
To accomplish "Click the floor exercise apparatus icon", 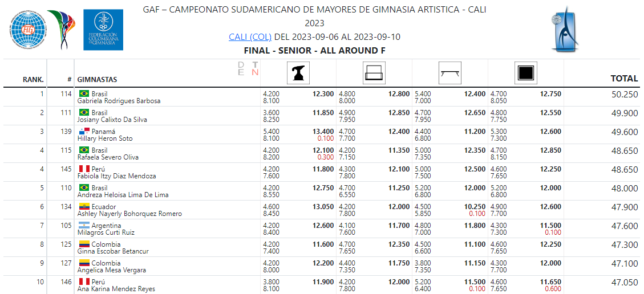I will pyautogui.click(x=525, y=73).
